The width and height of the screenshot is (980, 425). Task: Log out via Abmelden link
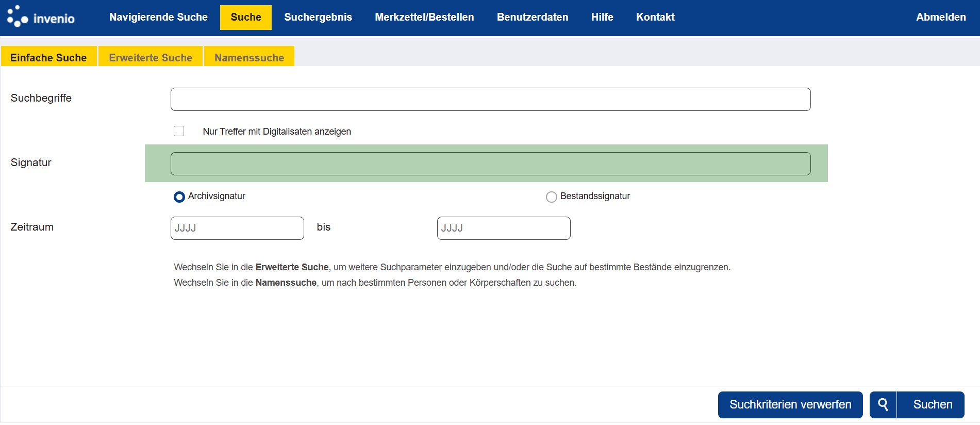click(940, 17)
